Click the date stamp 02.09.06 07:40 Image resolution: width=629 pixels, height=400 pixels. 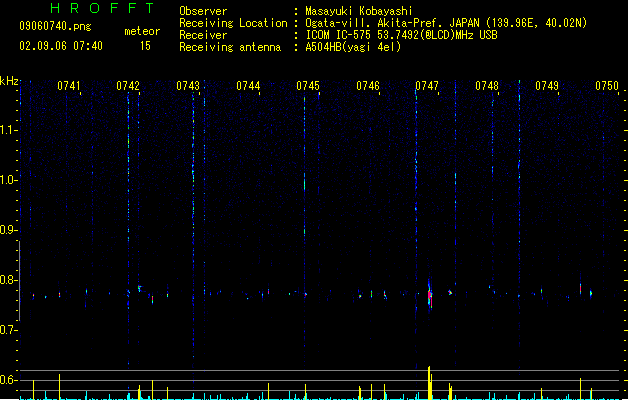tap(61, 46)
